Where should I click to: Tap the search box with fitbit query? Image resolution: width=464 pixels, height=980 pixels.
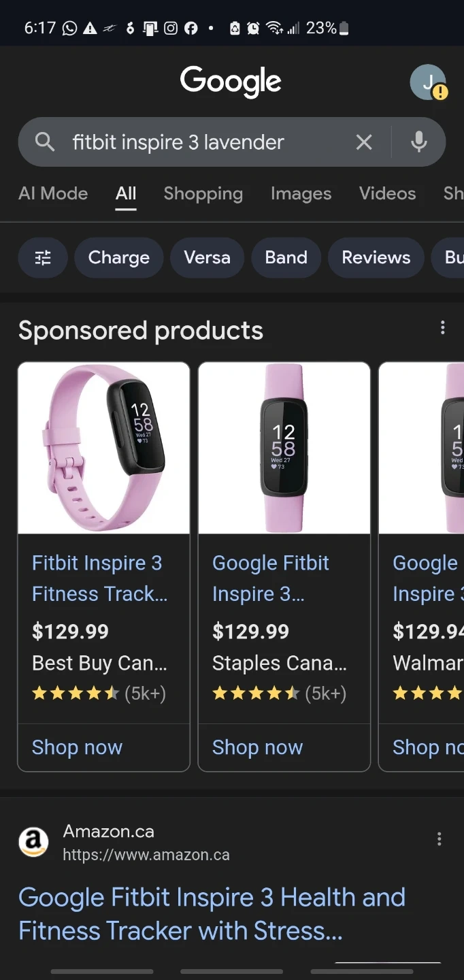click(x=204, y=142)
